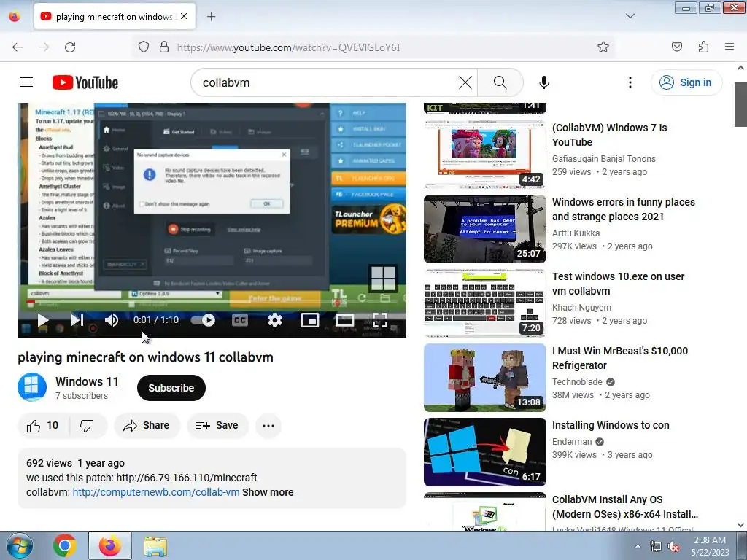Screen dimensions: 747x560
Task: List all tabs dropdown arrow
Action: tap(630, 16)
